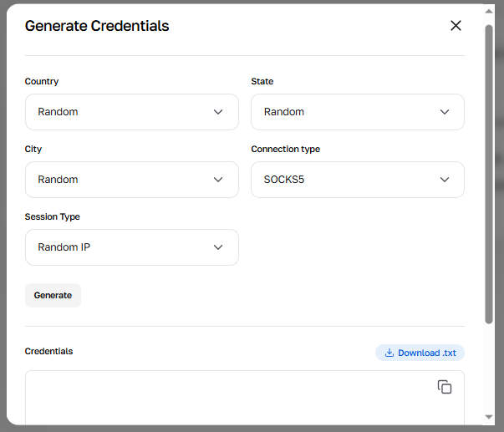Change Connection type from SOCKS5
The image size is (504, 432).
coord(357,180)
